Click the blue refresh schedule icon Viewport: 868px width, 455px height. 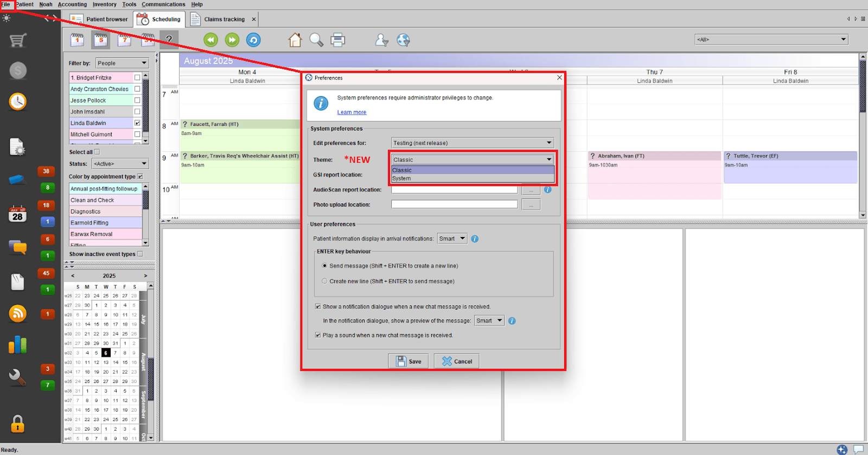tap(253, 40)
